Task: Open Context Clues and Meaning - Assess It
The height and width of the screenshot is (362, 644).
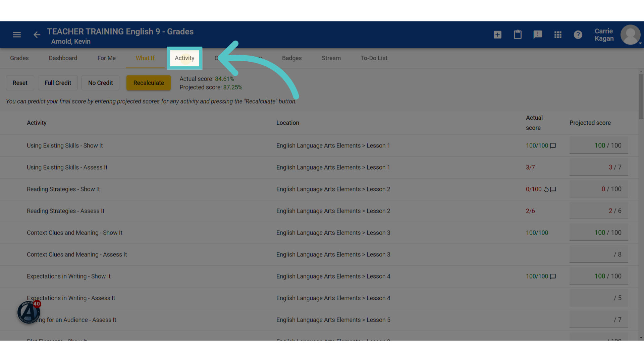Action: [77, 255]
